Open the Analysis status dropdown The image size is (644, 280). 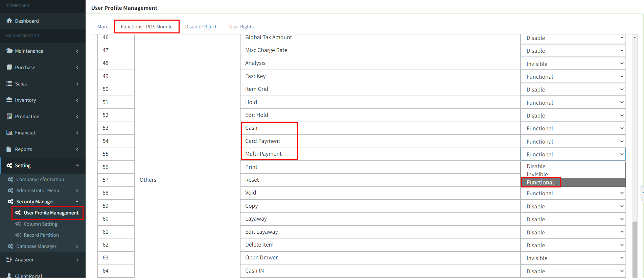tap(573, 64)
